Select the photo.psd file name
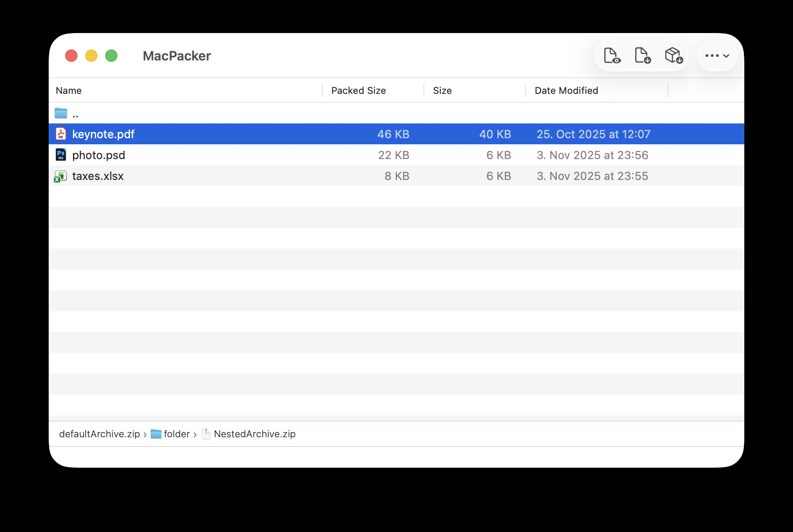The width and height of the screenshot is (793, 532). point(99,155)
